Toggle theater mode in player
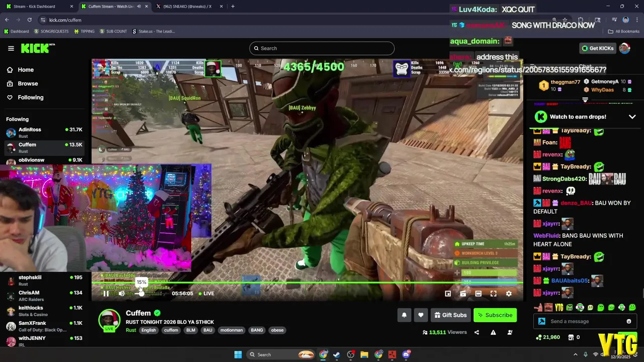644x362 pixels. [x=478, y=294]
